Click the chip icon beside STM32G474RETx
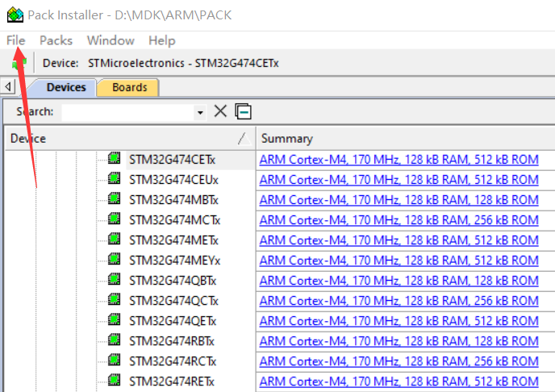The height and width of the screenshot is (392, 555). coord(114,380)
